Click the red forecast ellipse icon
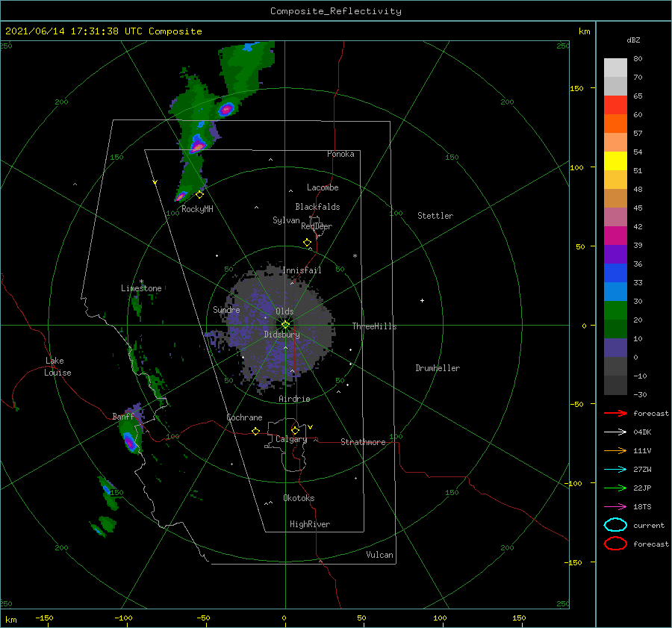This screenshot has height=628, width=672. 615,544
